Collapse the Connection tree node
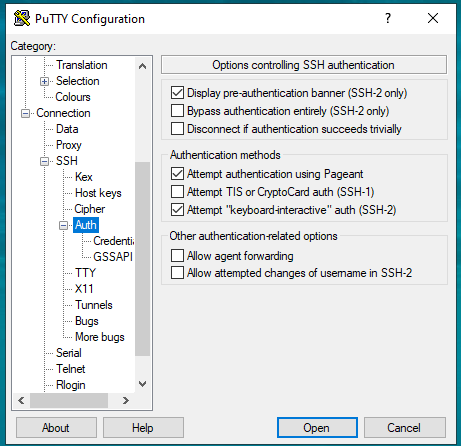The height and width of the screenshot is (446, 461). point(25,113)
